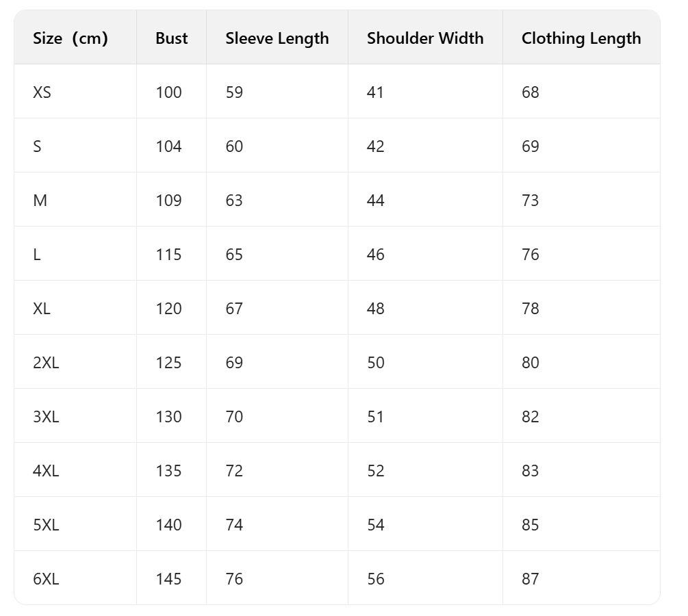
Task: Select the "Clothing Length" column header
Action: (581, 38)
